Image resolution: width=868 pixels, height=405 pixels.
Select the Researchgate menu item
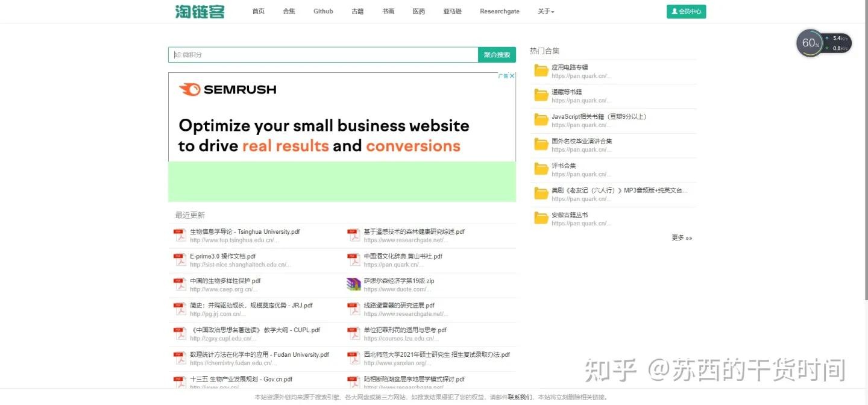(499, 11)
